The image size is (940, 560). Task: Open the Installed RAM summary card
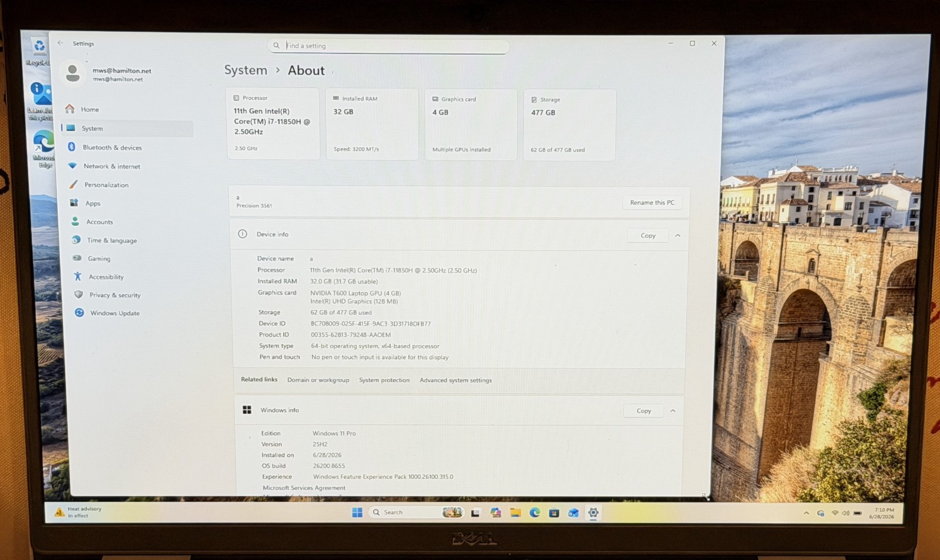372,124
